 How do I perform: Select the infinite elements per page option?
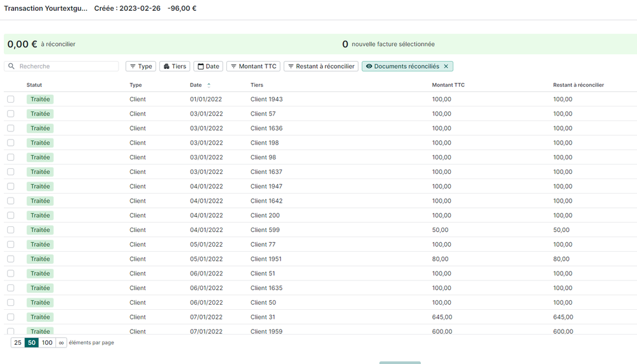[x=61, y=343]
